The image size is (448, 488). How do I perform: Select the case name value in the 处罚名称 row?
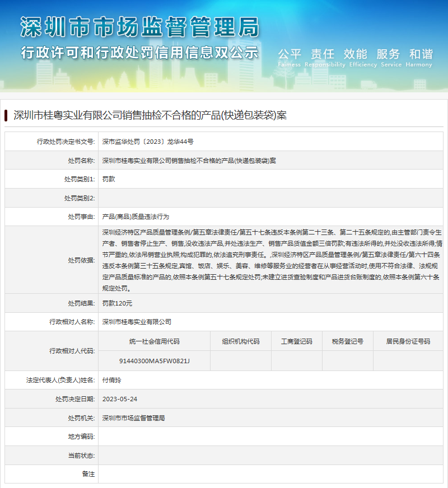(189, 161)
